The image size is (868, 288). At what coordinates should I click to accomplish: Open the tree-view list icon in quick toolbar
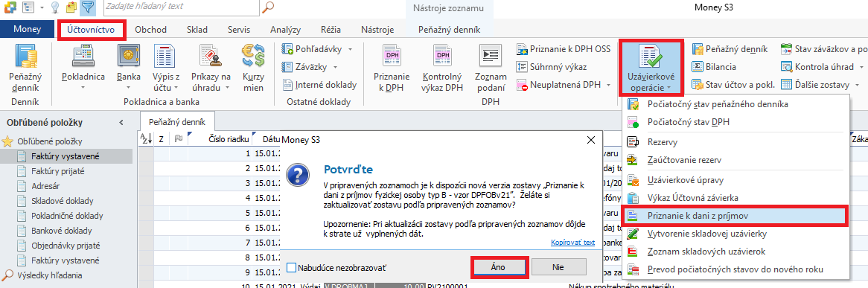pos(29,7)
